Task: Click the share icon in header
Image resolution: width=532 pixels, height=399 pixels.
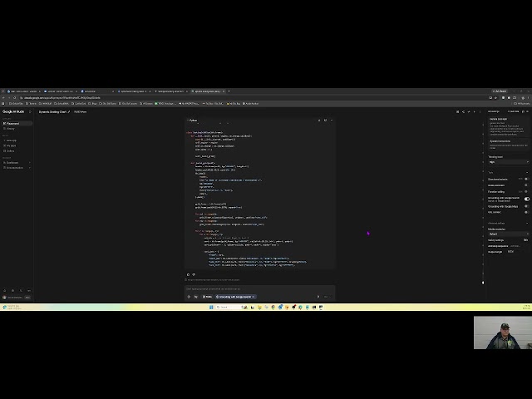Action: 463,111
